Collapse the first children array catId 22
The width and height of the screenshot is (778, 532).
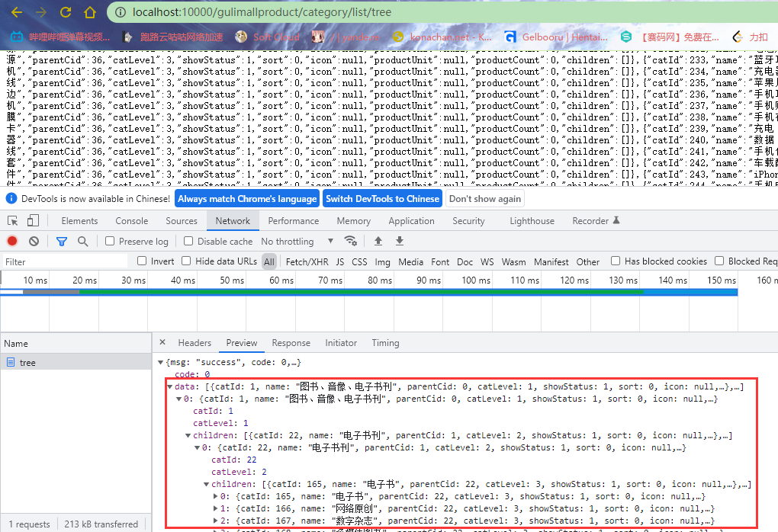[x=188, y=435]
